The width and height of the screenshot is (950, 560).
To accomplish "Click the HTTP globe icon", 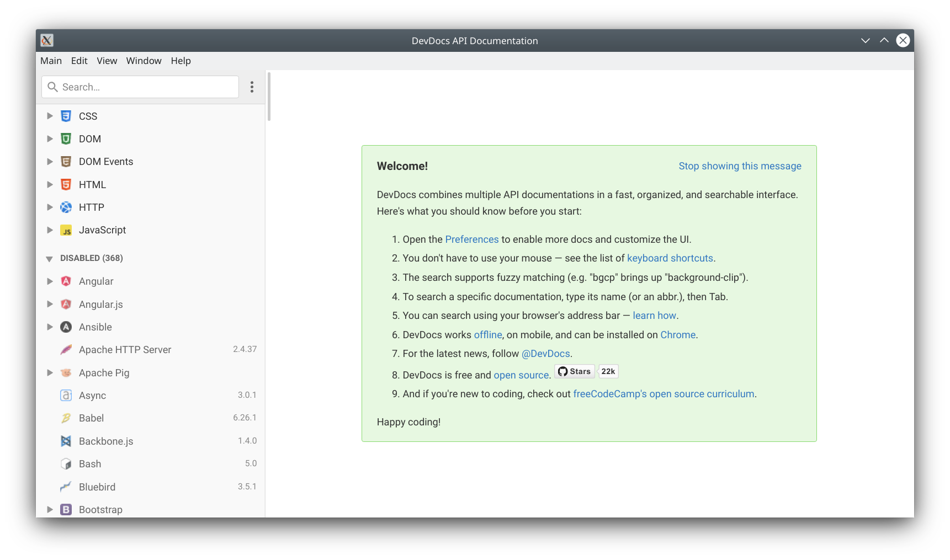I will click(66, 207).
